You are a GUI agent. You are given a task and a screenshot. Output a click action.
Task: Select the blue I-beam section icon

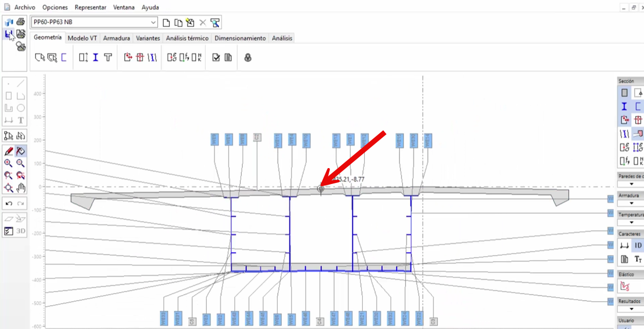95,57
